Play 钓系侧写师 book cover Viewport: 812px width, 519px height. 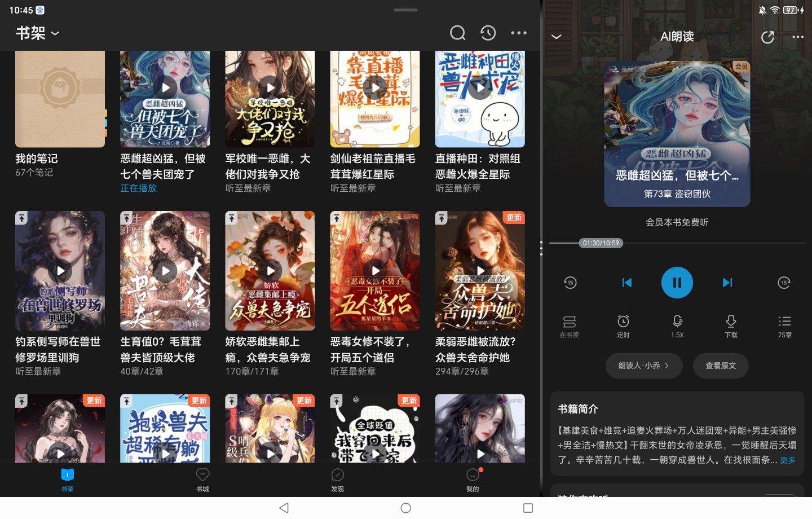coord(60,271)
